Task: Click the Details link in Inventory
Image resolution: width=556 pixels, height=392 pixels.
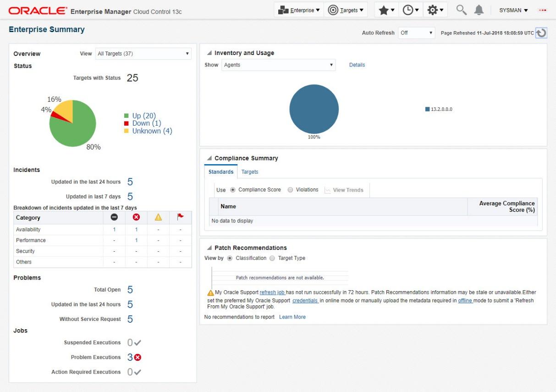Action: point(357,65)
